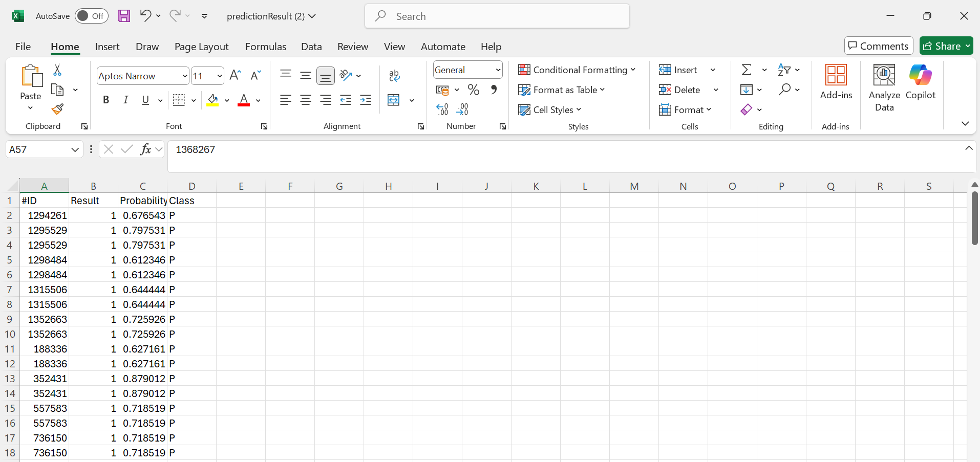Toggle AutoSave switch on
980x462 pixels.
tap(91, 16)
